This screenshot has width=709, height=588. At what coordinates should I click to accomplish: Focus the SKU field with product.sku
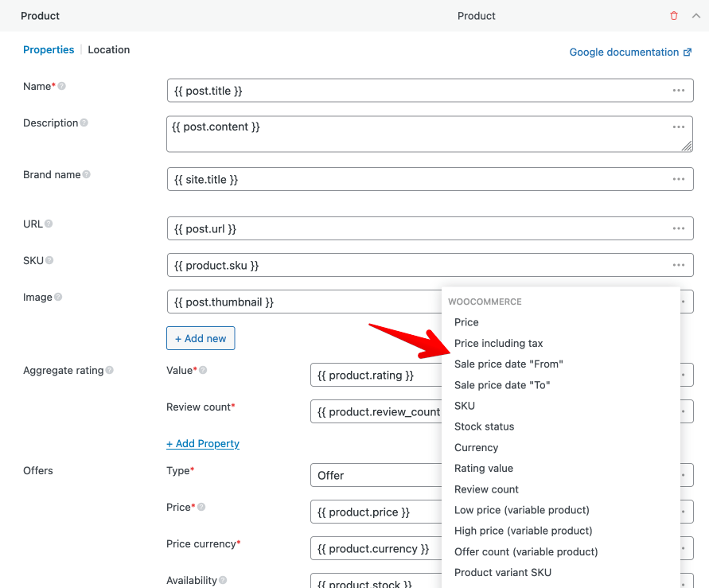tap(430, 265)
